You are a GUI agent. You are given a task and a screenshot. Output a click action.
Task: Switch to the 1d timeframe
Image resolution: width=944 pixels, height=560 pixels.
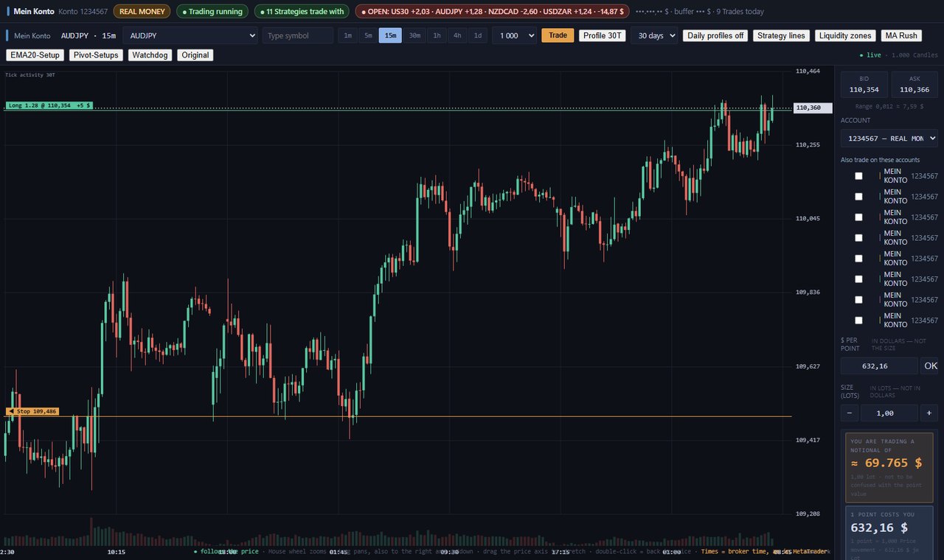coord(478,35)
